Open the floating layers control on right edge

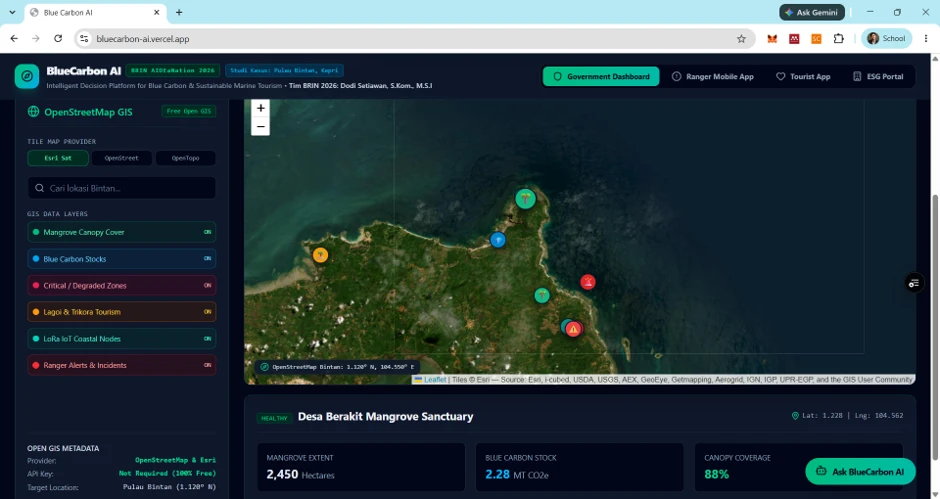(x=914, y=283)
